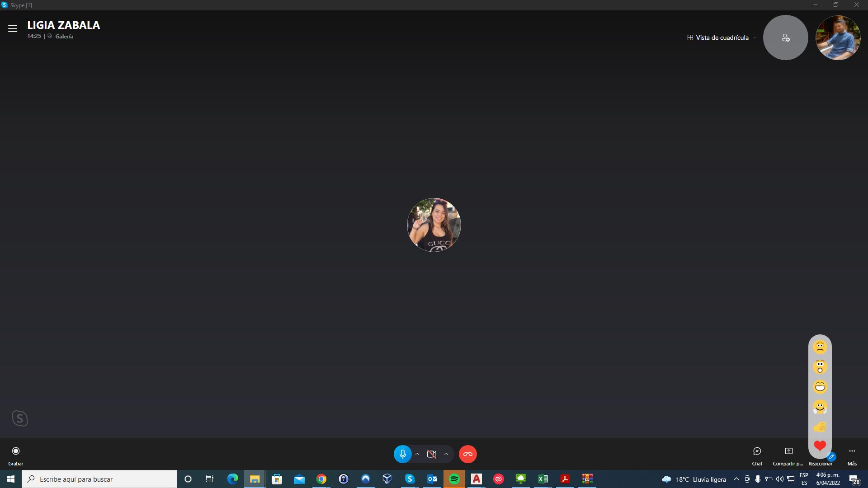This screenshot has height=488, width=868.
Task: Open the Más options menu
Action: (x=852, y=454)
